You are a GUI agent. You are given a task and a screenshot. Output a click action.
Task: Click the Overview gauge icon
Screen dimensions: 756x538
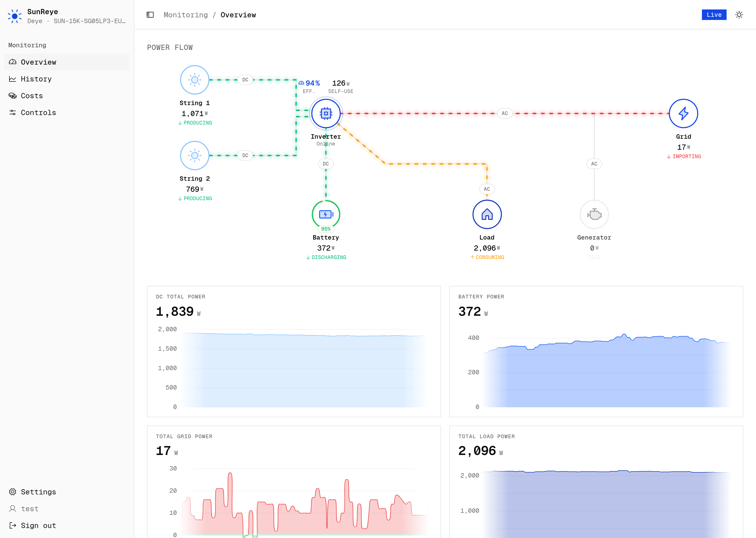point(13,62)
